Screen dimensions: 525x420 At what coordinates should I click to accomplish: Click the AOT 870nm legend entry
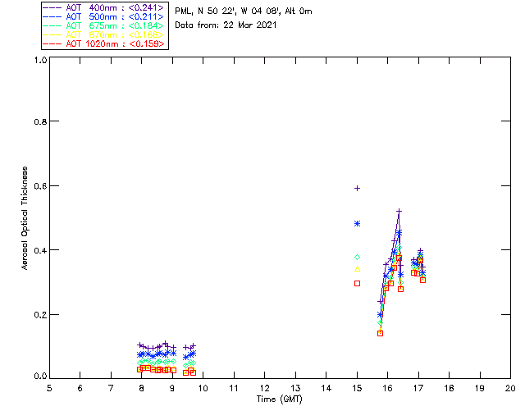coord(104,34)
